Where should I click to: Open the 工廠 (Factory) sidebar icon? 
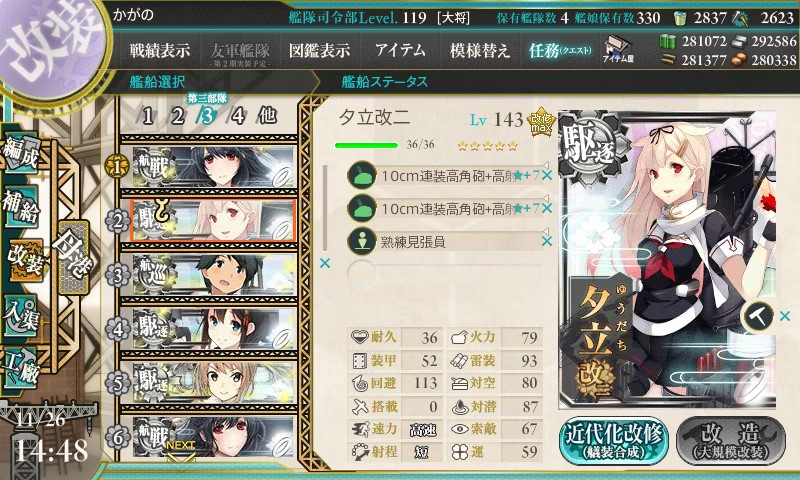21,368
